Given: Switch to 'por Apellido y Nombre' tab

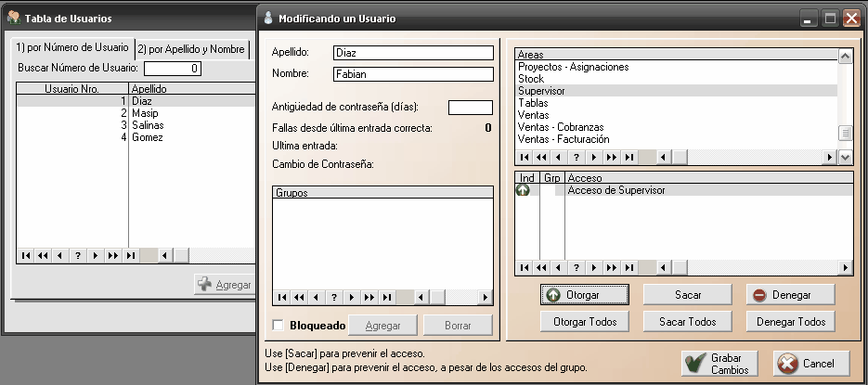Looking at the screenshot, I should (192, 48).
